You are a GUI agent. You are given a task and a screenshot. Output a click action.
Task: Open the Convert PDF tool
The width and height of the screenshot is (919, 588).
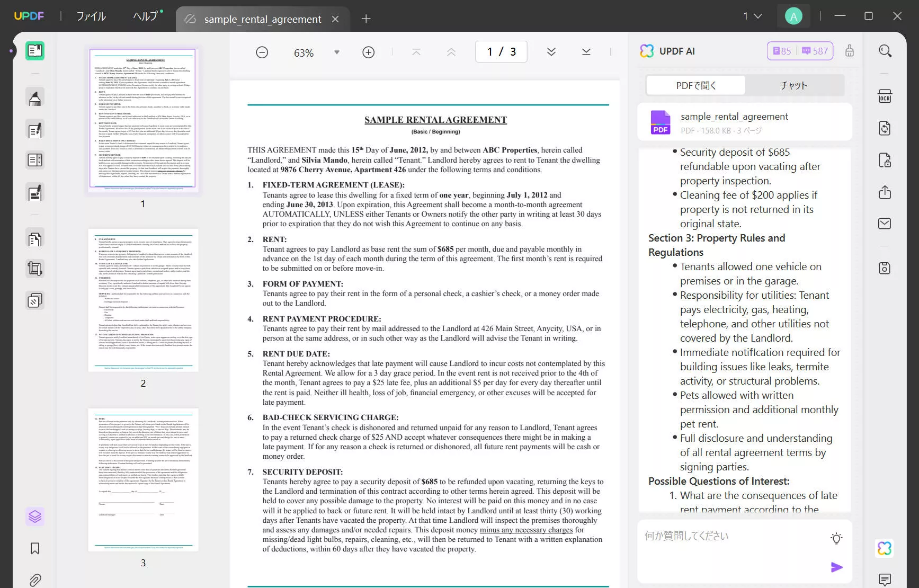(x=885, y=128)
